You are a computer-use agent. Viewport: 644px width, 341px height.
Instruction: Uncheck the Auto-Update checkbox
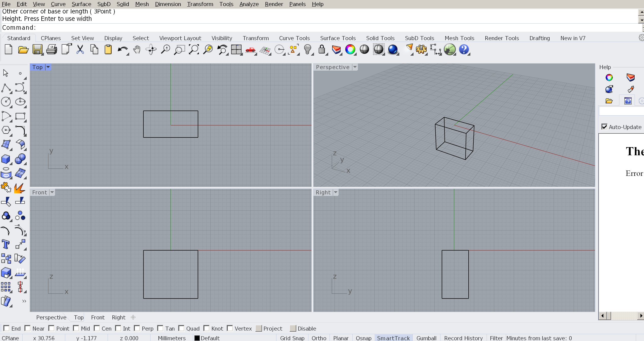604,127
